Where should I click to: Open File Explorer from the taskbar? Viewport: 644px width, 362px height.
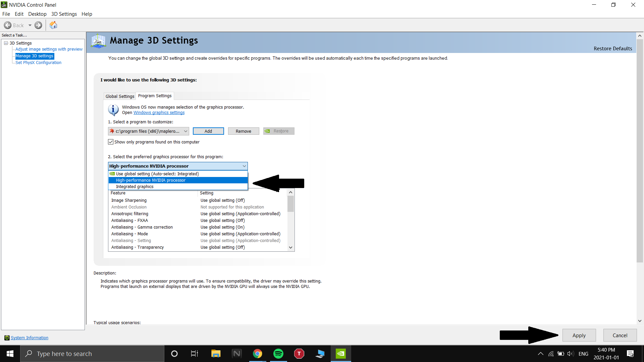216,354
